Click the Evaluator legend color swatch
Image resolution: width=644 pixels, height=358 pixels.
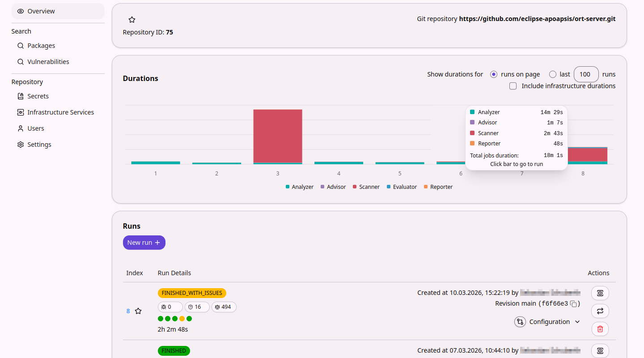(x=389, y=187)
